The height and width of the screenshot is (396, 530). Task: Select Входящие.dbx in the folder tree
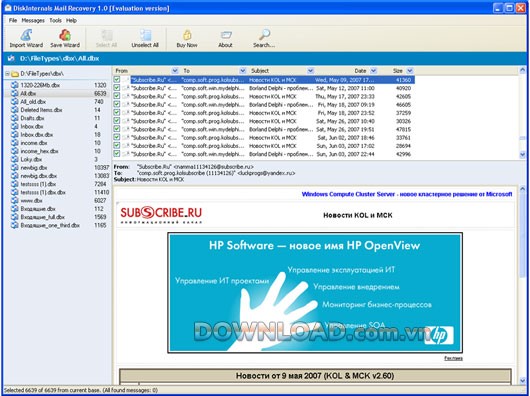tap(38, 209)
